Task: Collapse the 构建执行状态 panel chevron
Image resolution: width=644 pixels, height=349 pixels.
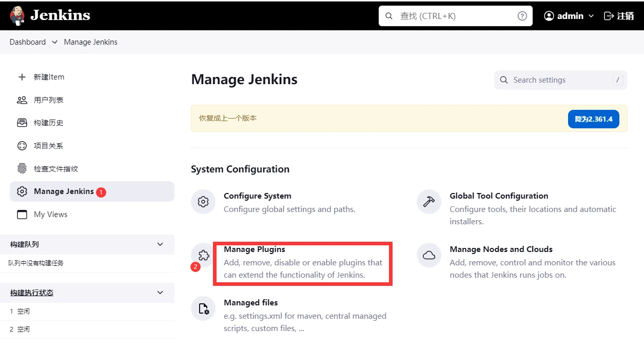Action: click(160, 293)
